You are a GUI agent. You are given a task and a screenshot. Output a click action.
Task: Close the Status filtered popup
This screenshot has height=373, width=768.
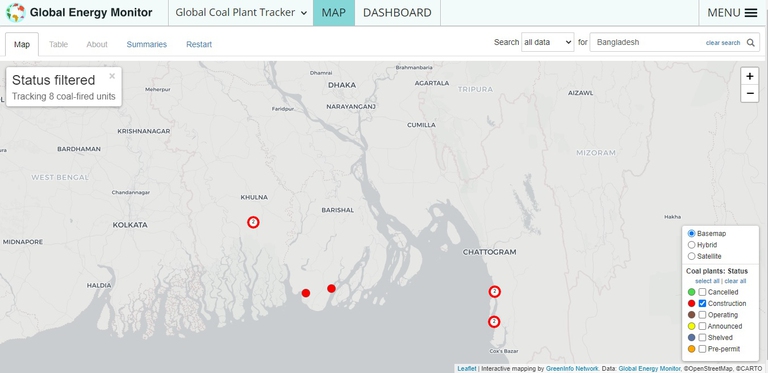pyautogui.click(x=112, y=76)
